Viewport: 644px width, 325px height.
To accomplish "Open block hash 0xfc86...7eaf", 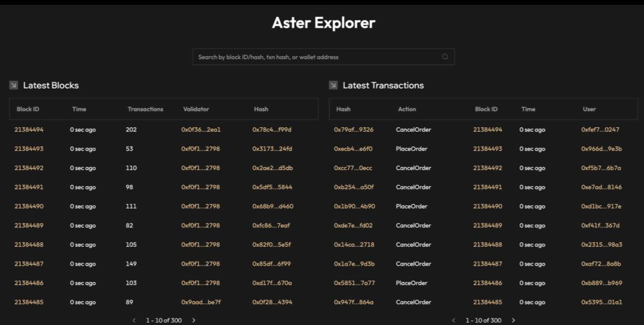I will 271,225.
